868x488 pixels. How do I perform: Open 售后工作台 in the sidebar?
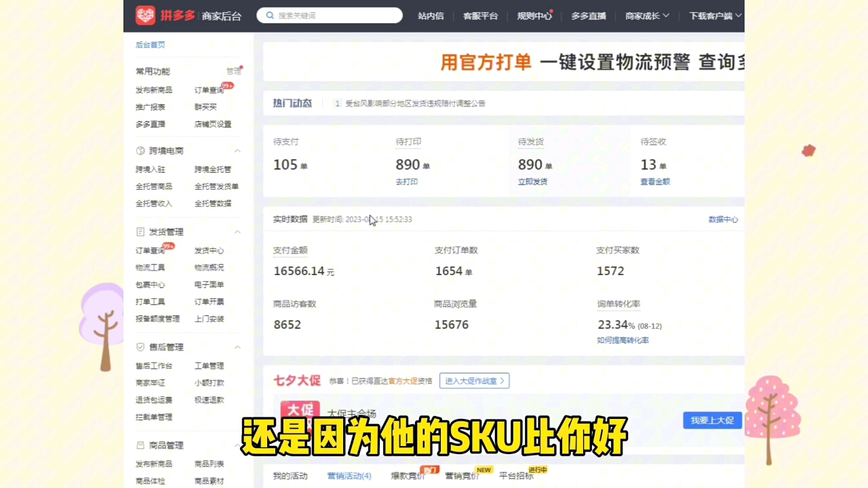coord(154,366)
